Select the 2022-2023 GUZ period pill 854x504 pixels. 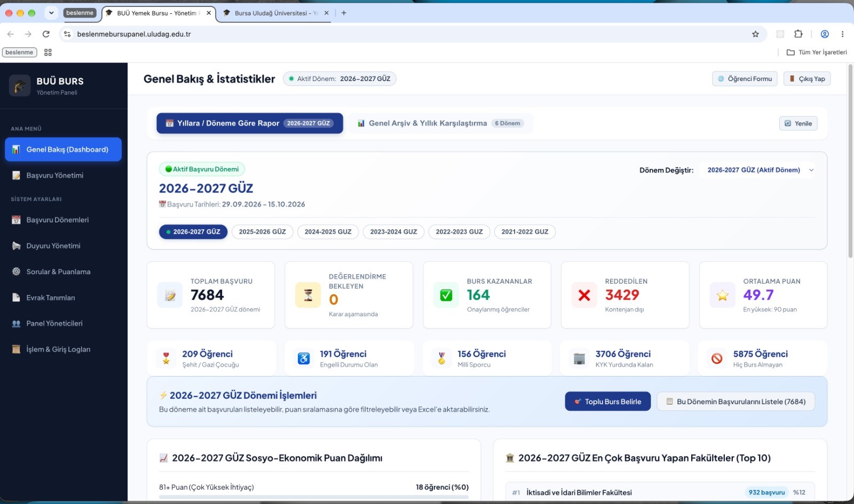(x=459, y=232)
